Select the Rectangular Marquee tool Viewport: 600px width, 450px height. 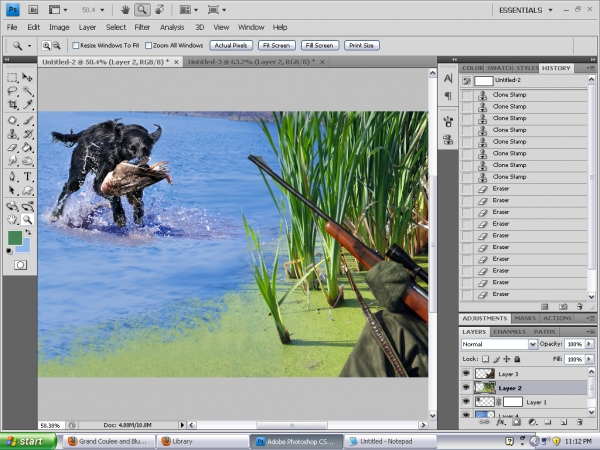[12, 78]
